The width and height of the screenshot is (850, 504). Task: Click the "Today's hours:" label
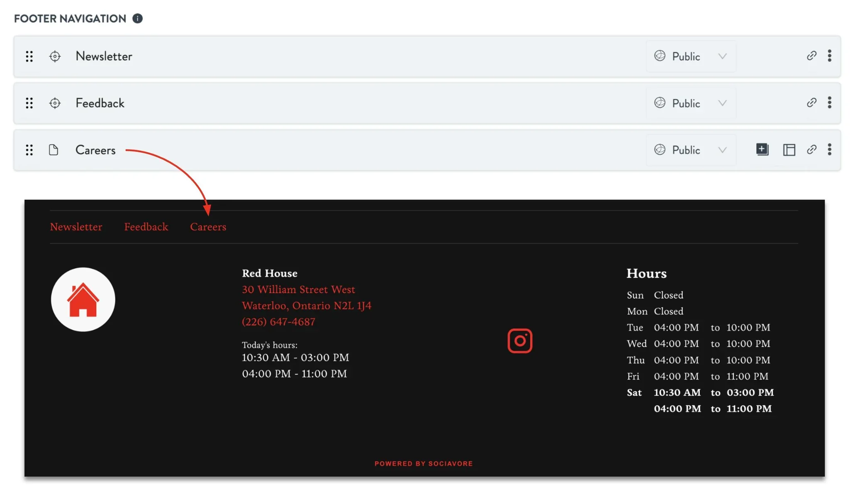pos(270,345)
